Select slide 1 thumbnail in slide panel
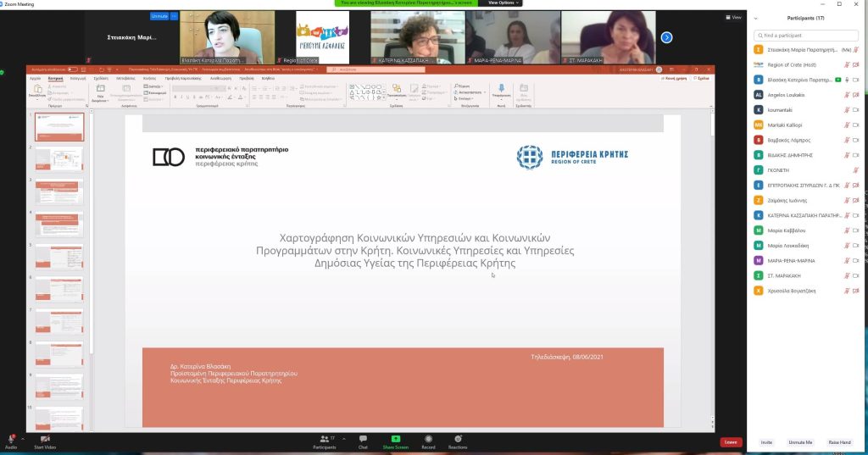Image resolution: width=868 pixels, height=455 pixels. pos(59,127)
